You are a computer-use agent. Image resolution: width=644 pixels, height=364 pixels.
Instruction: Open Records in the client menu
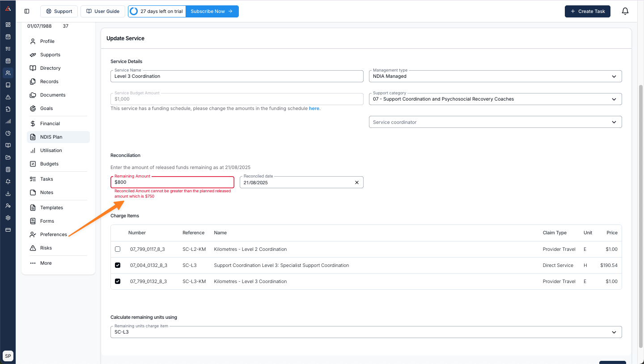coord(58,81)
